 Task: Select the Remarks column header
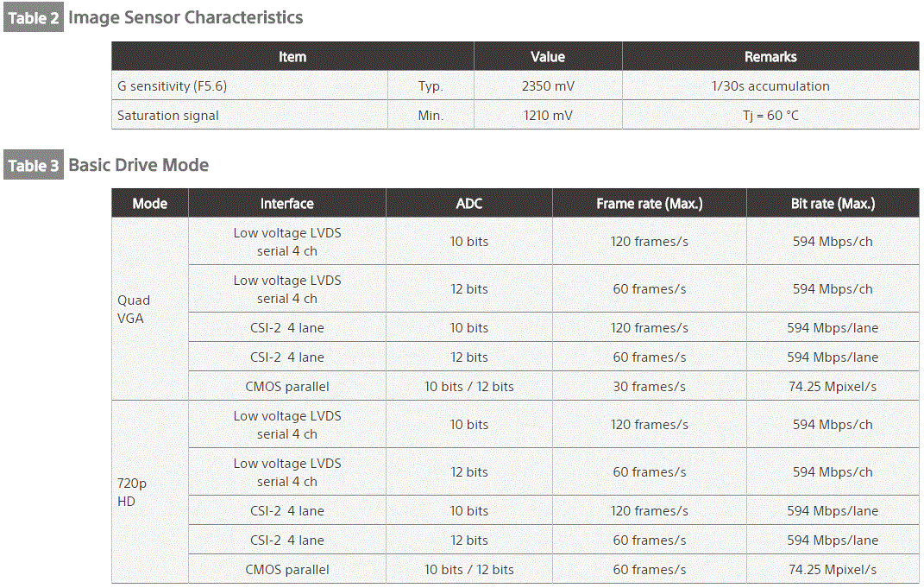770,57
